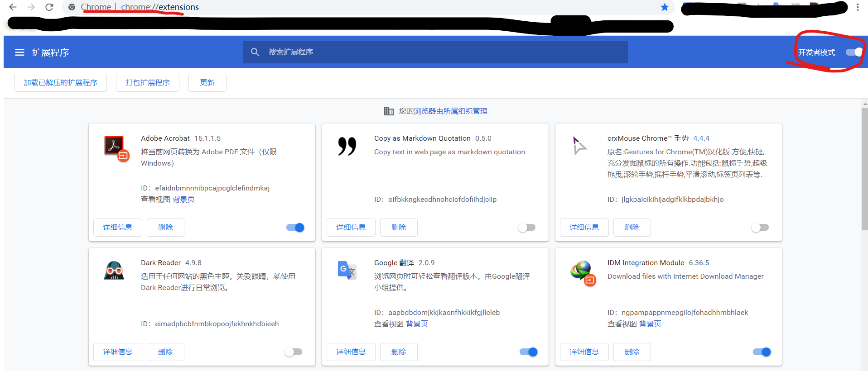Click the Google Translate extension icon

tap(347, 270)
